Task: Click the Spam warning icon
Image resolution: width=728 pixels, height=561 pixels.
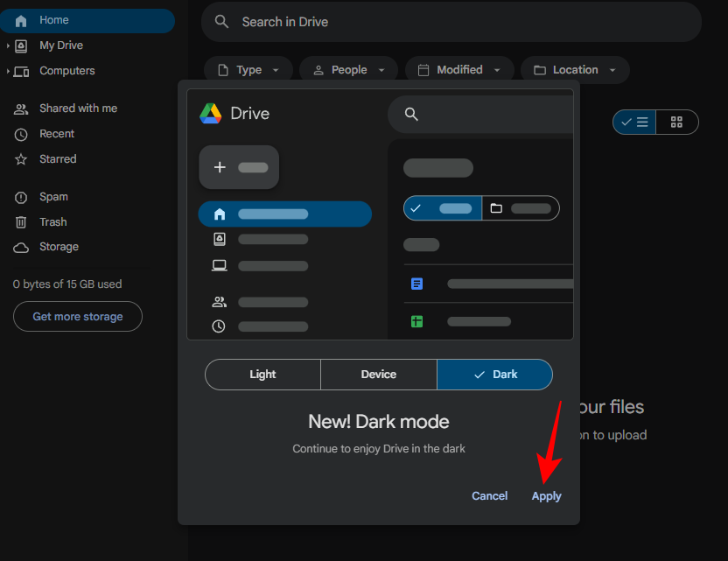Action: coord(21,198)
